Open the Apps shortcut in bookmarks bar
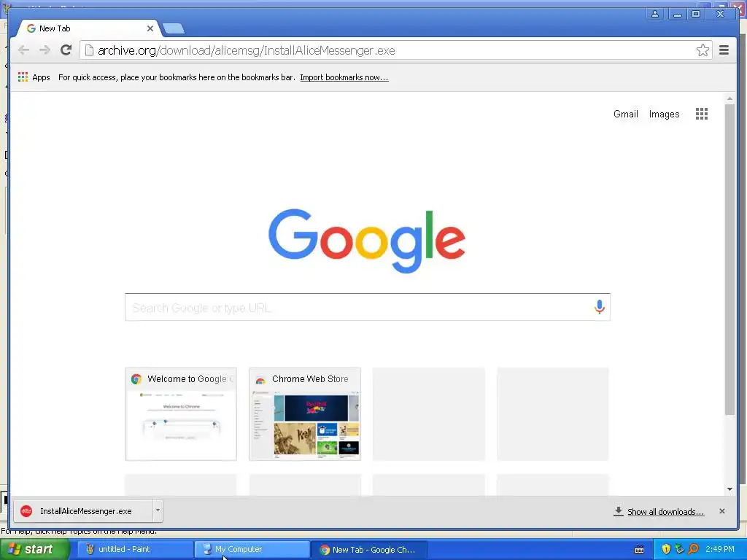The width and height of the screenshot is (747, 560). [x=34, y=77]
